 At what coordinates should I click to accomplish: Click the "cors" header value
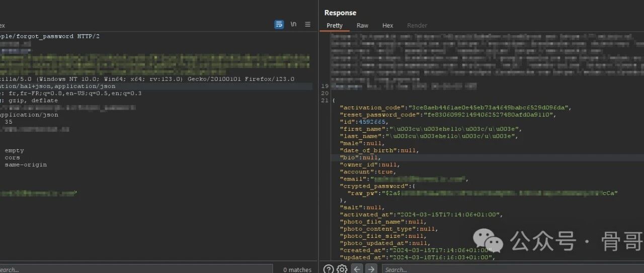coord(13,157)
